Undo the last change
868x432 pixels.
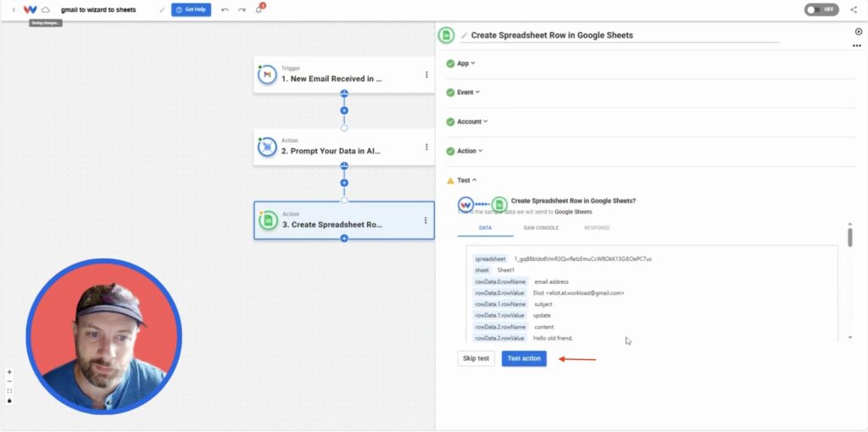(224, 10)
